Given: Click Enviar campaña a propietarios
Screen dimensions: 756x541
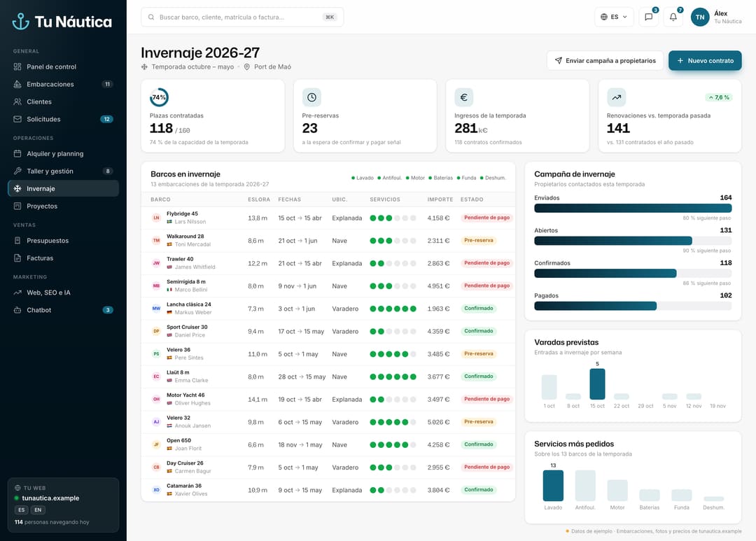Looking at the screenshot, I should click(x=605, y=61).
